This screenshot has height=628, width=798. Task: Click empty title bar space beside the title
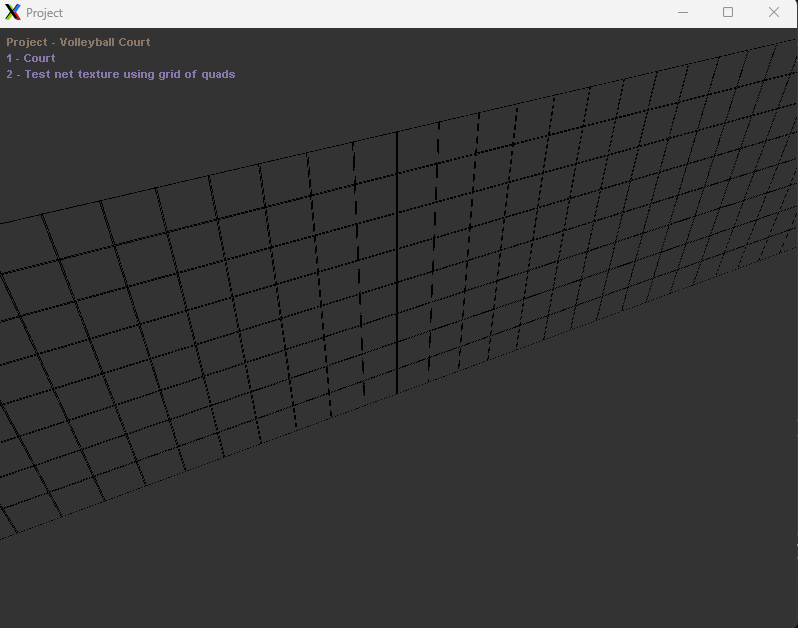click(350, 12)
